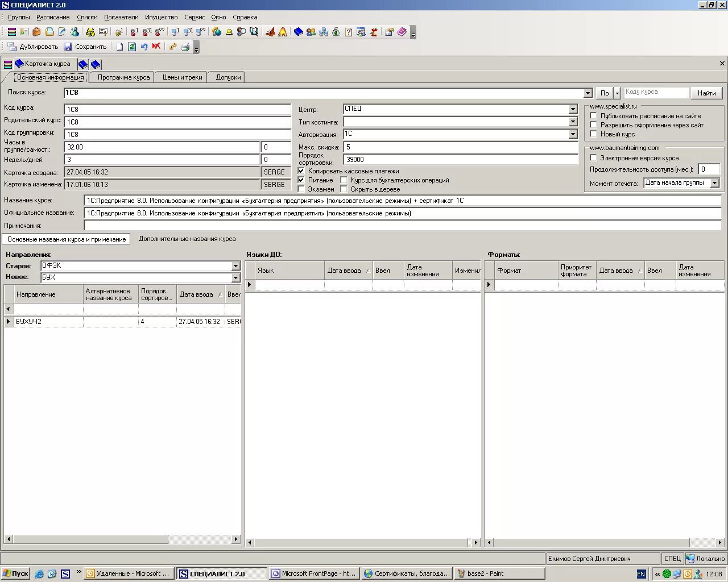Image resolution: width=728 pixels, height=582 pixels.
Task: Open 'Microsoft FrontPage' in taskbar
Action: 314,573
